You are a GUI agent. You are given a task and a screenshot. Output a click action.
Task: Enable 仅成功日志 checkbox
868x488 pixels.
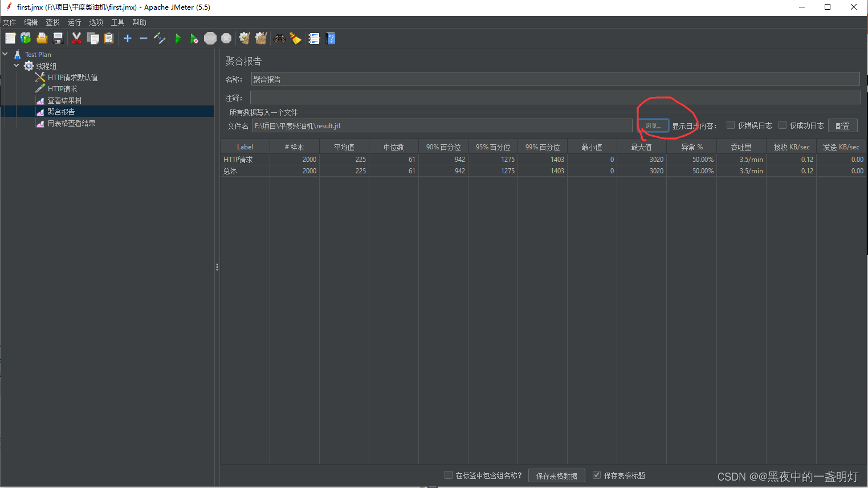[x=783, y=125]
